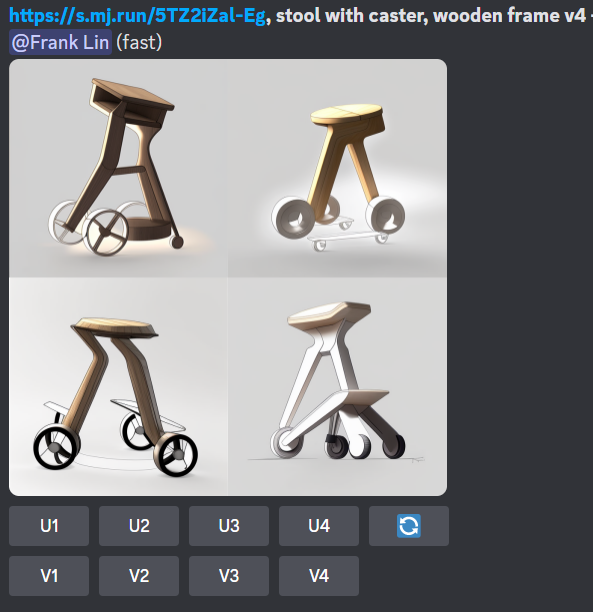Click the 'wooden frame v4' prompt text

pyautogui.click(x=509, y=16)
